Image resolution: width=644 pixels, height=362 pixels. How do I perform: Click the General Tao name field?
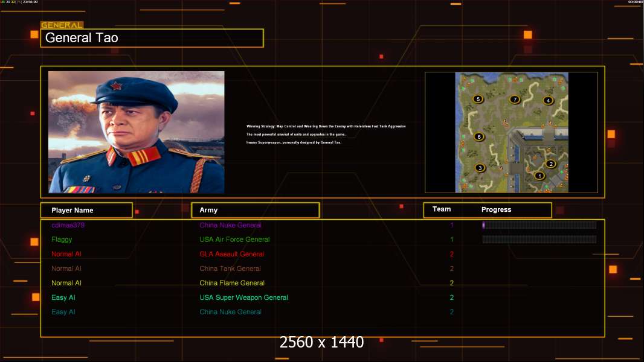(x=152, y=38)
